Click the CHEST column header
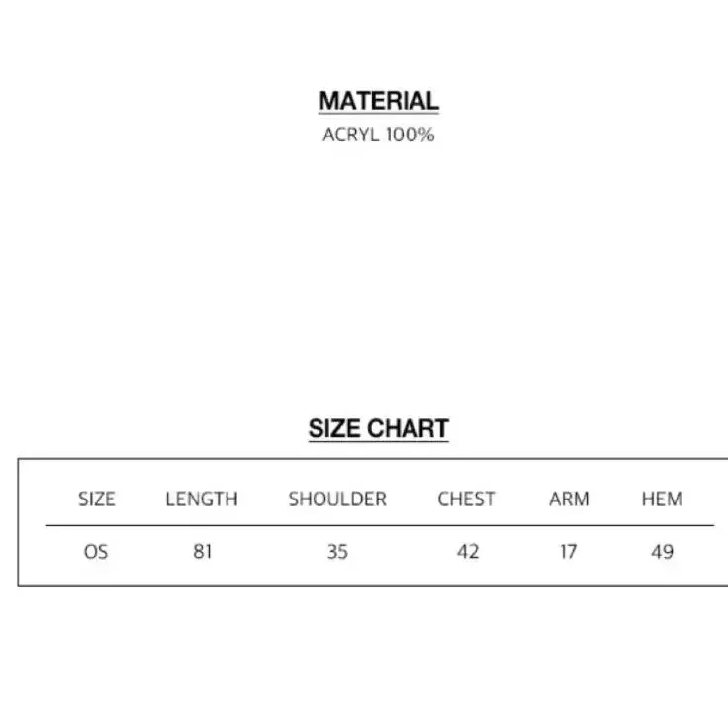Image resolution: width=728 pixels, height=728 pixels. tap(466, 500)
